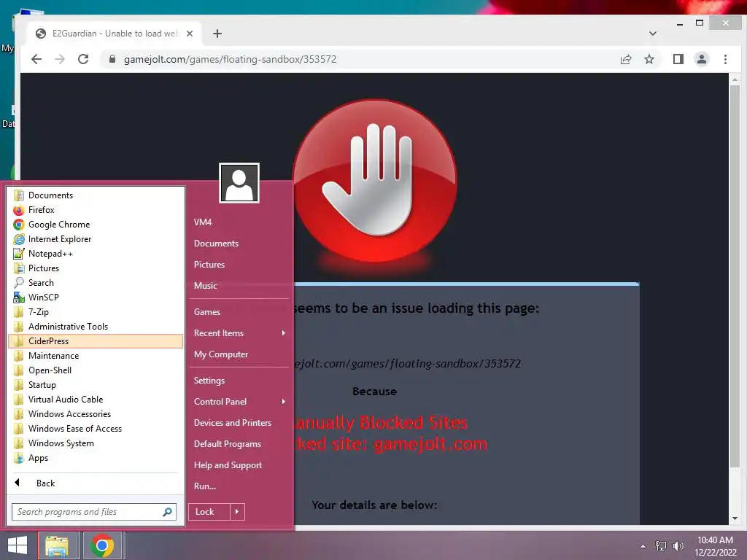Click the magnifier icon in Start search box
Image resolution: width=747 pixels, height=560 pixels.
point(167,512)
